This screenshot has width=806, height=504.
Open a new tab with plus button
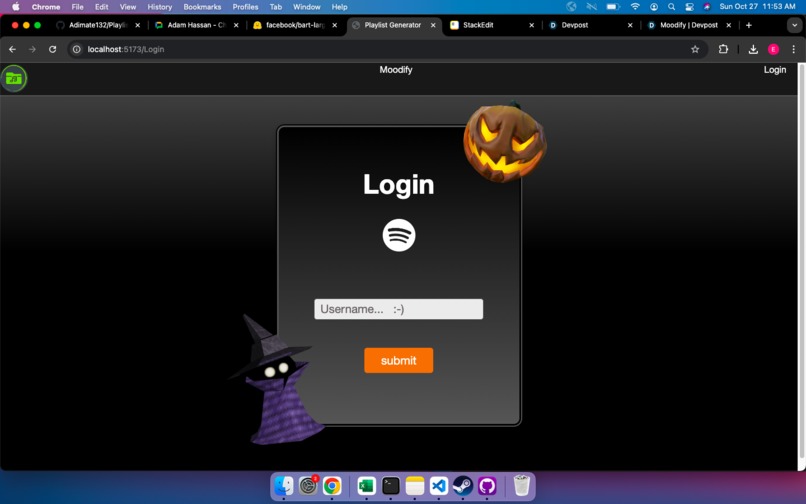pos(748,25)
